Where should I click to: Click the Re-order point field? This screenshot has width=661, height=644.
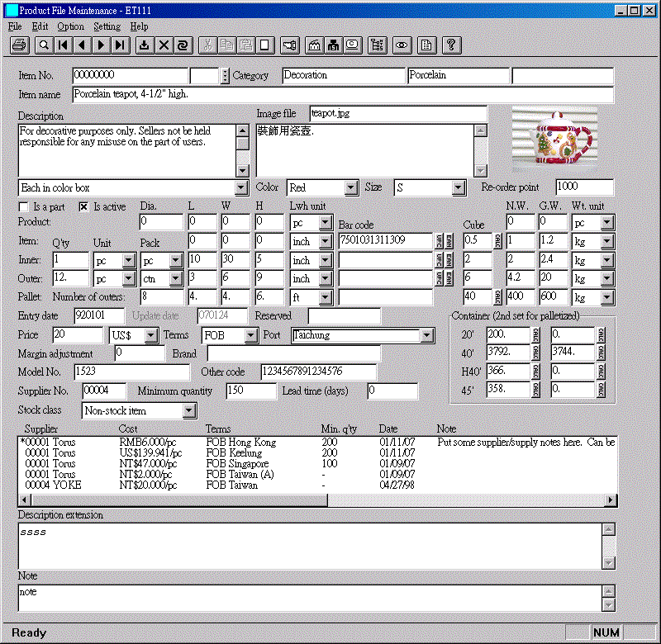[x=584, y=187]
